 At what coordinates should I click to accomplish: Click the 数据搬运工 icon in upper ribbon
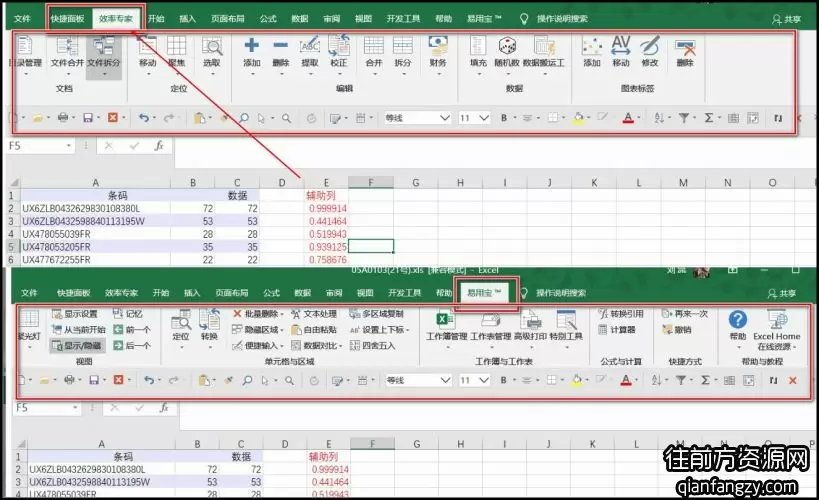[x=544, y=45]
